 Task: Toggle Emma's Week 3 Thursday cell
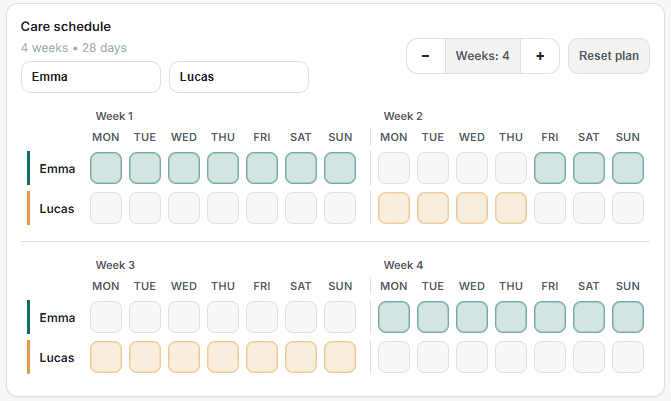tap(223, 317)
